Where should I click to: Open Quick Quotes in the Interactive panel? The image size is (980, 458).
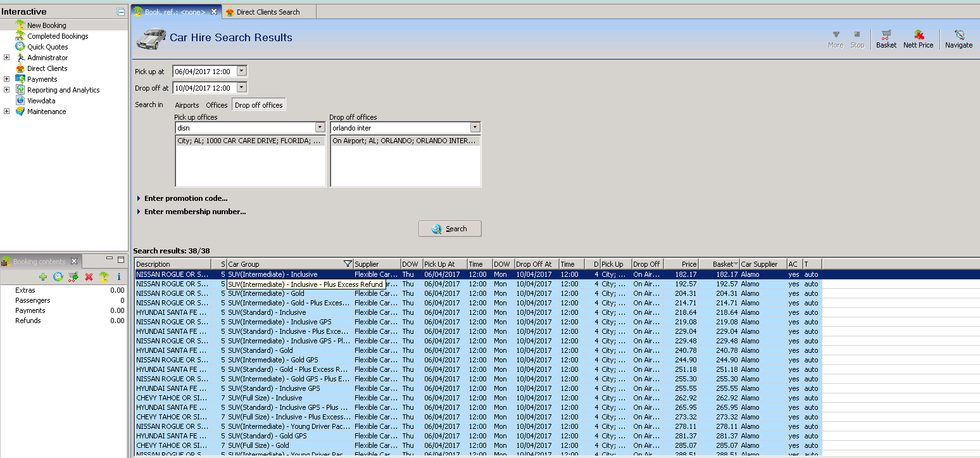47,47
